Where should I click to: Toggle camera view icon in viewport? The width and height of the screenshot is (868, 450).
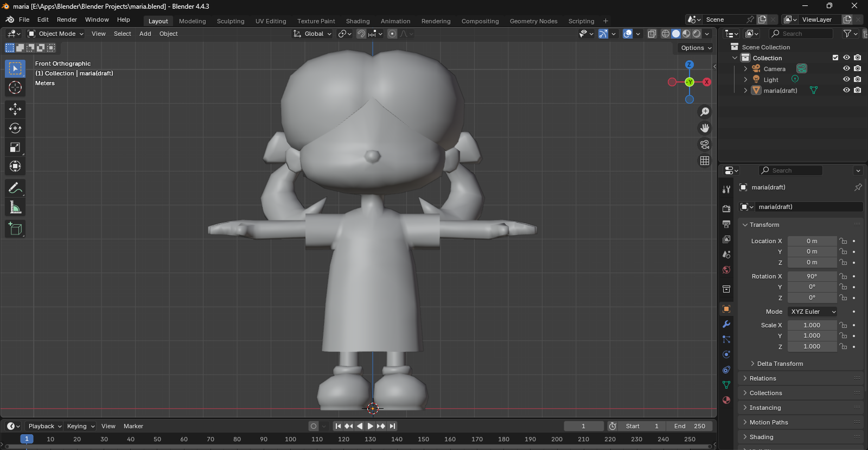pyautogui.click(x=705, y=144)
